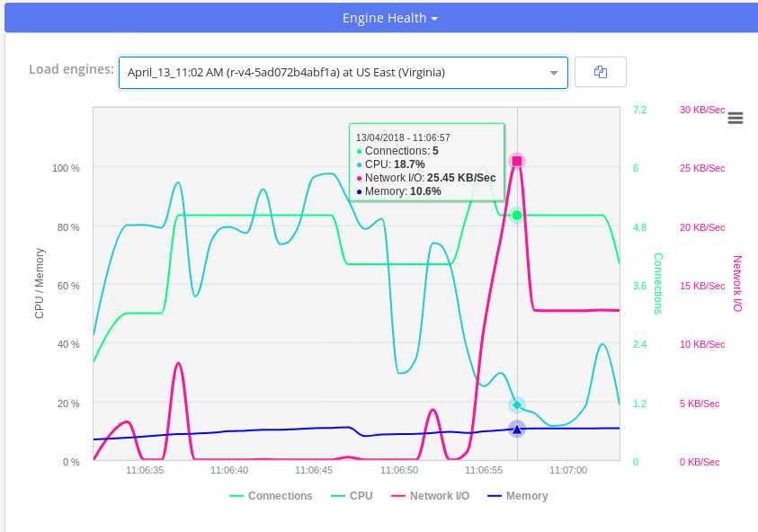The width and height of the screenshot is (758, 532).
Task: Open the Engine Health dropdown header
Action: [x=389, y=18]
